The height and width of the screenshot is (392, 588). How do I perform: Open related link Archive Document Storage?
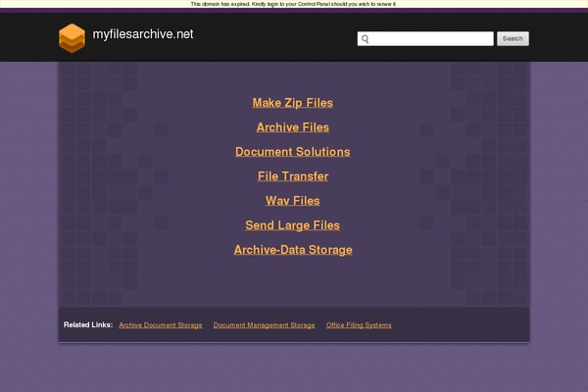[161, 325]
